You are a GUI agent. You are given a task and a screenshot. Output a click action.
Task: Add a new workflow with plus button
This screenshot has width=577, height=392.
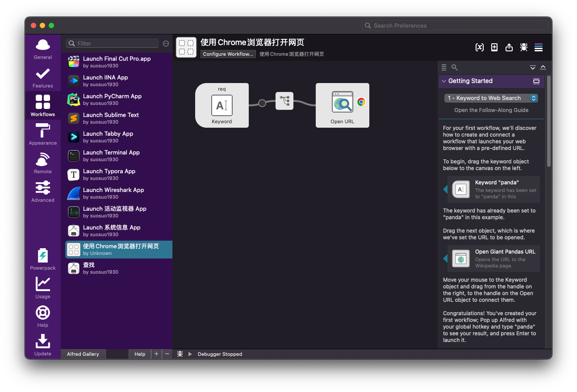(x=156, y=354)
